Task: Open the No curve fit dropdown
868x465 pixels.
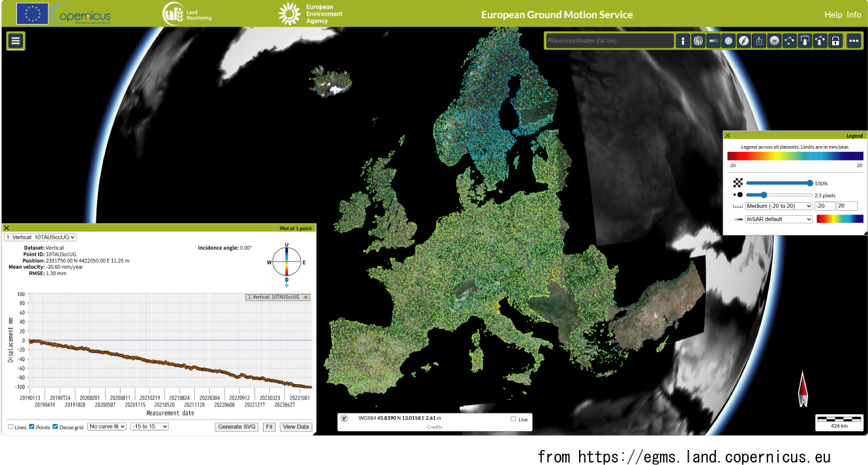Action: 107,427
